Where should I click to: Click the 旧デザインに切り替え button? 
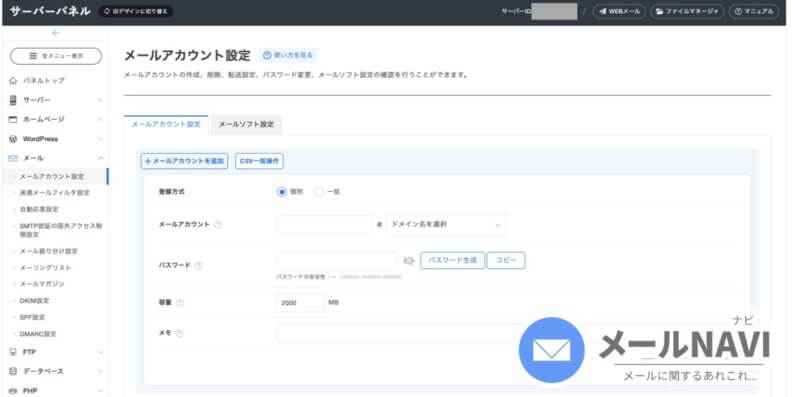click(135, 11)
